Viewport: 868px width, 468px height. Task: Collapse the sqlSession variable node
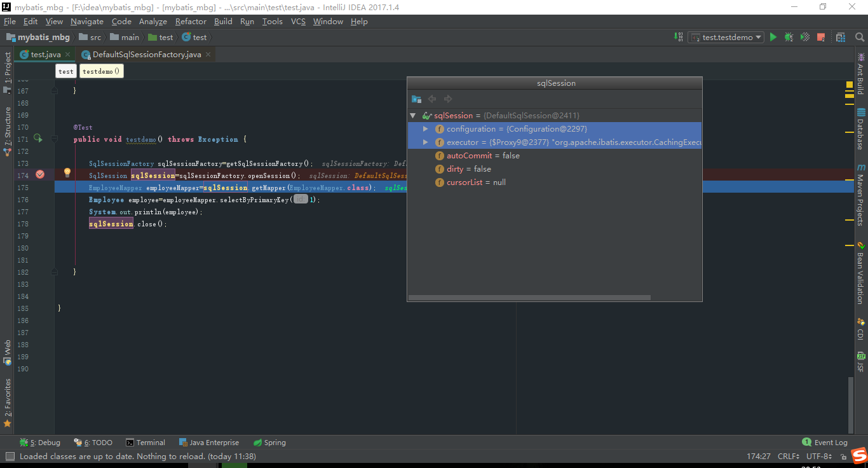pyautogui.click(x=412, y=115)
